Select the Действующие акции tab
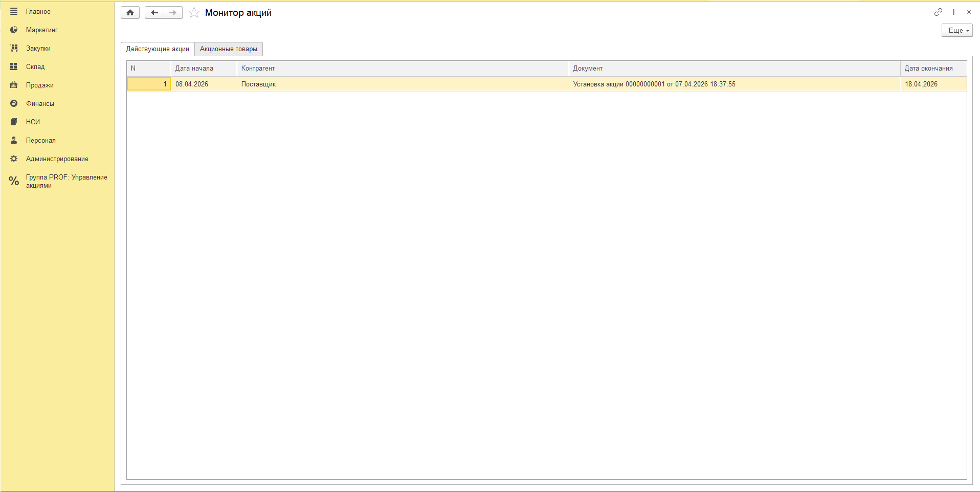Image resolution: width=980 pixels, height=492 pixels. [x=158, y=49]
